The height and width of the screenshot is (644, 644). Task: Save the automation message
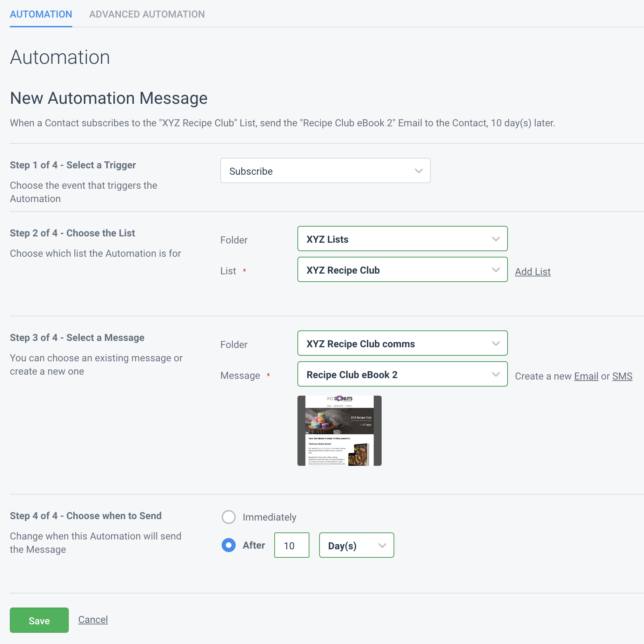(x=39, y=620)
